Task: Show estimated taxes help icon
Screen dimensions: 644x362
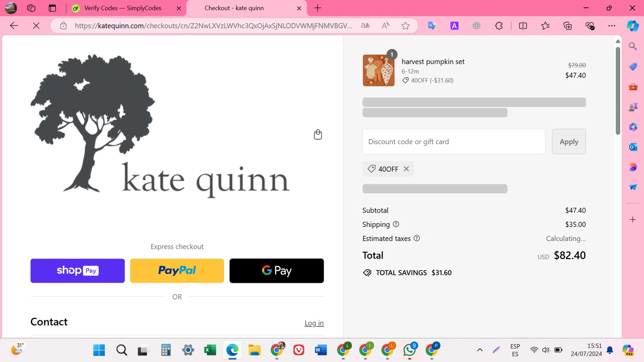Action: coord(416,238)
